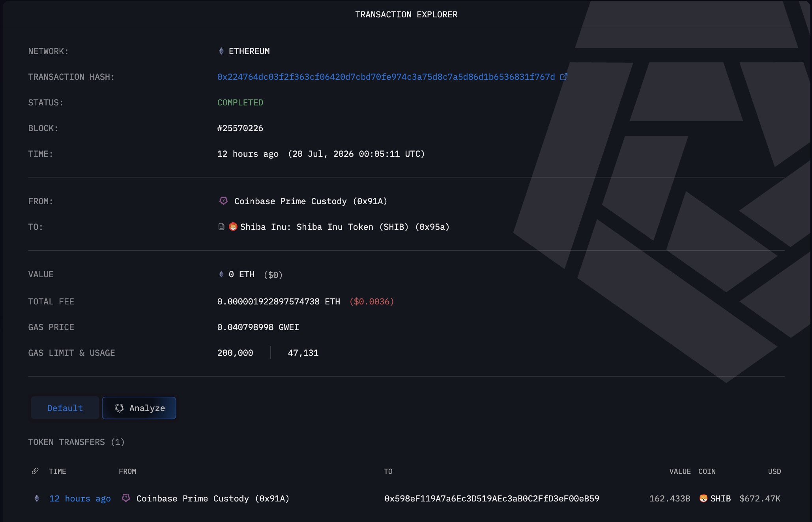
Task: Click the COMPLETED status text
Action: (x=240, y=103)
